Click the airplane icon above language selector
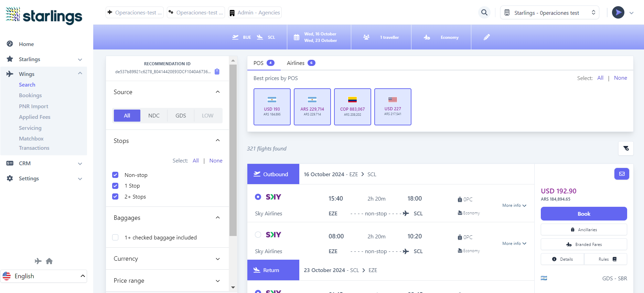Image resolution: width=644 pixels, height=293 pixels. [x=38, y=261]
